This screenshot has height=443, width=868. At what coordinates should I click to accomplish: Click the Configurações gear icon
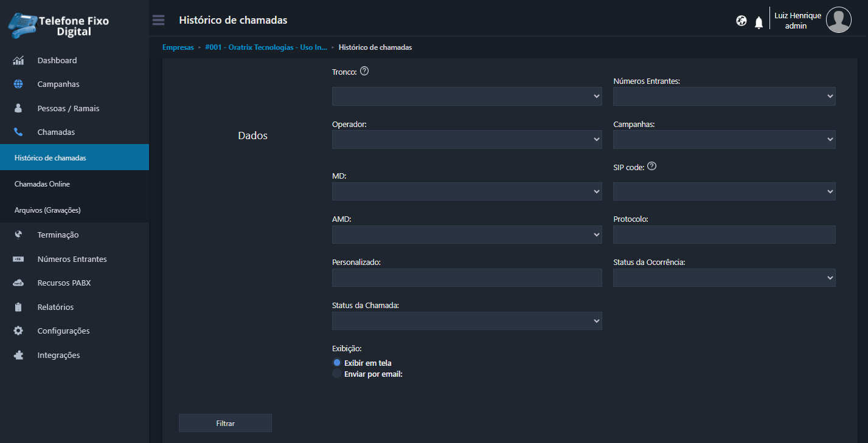tap(18, 331)
